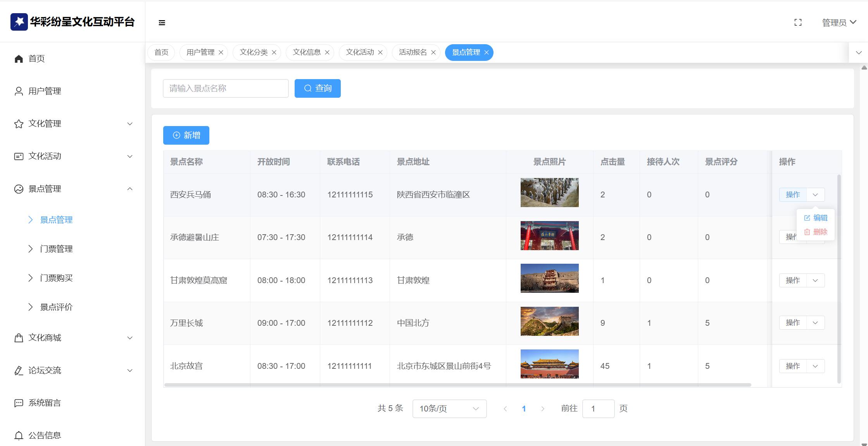Close the 文化分类 tab
This screenshot has width=868, height=446.
(x=274, y=53)
